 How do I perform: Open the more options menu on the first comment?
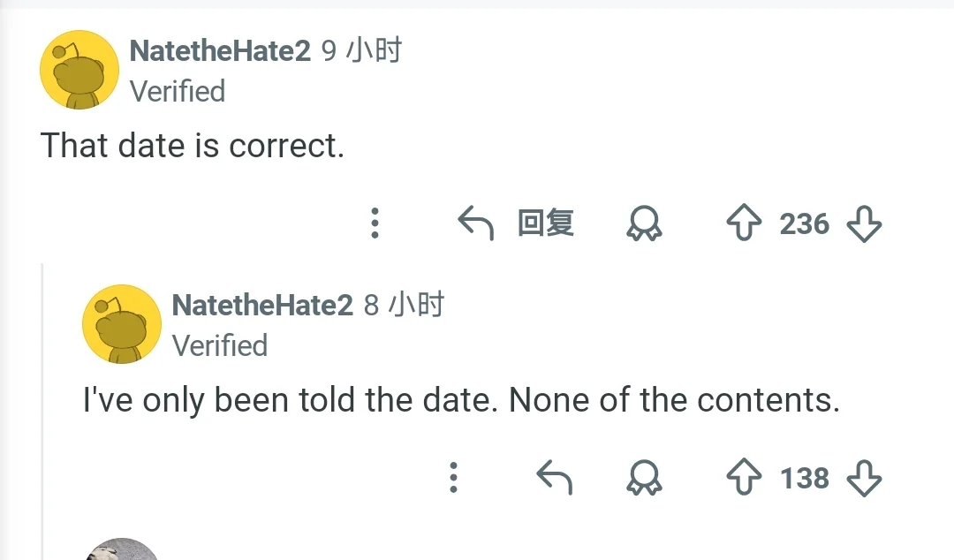click(375, 223)
